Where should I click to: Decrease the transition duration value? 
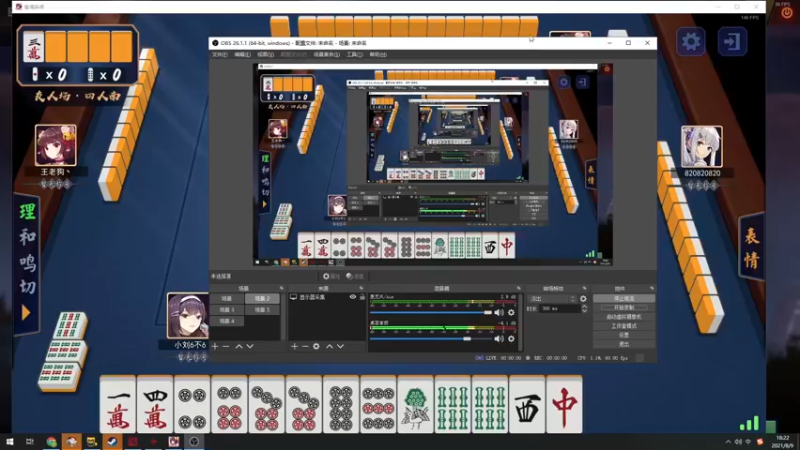point(584,311)
